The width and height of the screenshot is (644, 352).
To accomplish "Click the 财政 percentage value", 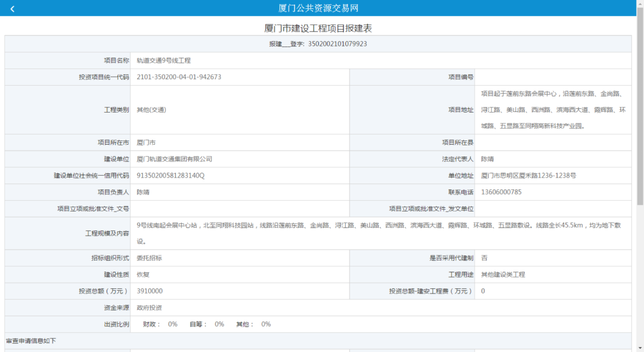I will [172, 324].
